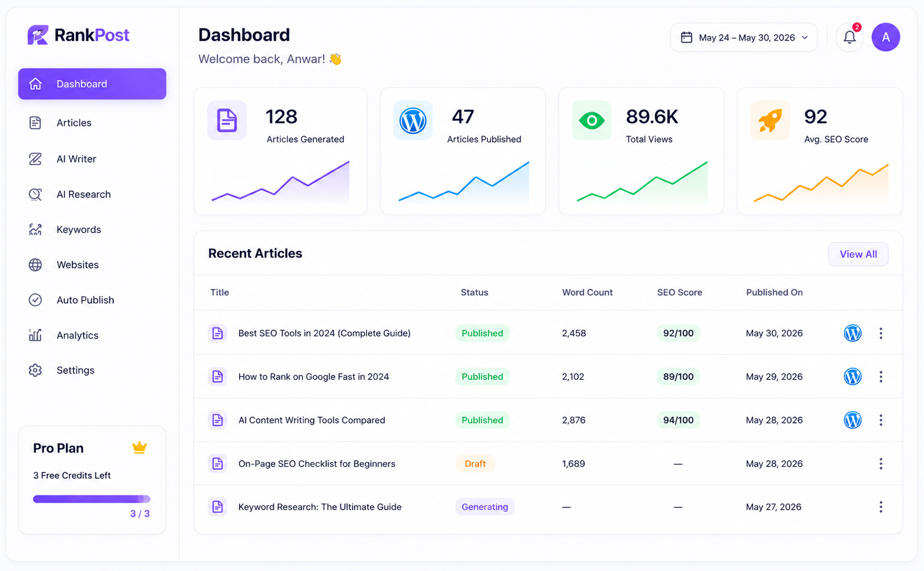Open more options for On-Page SEO Checklist row

click(881, 463)
